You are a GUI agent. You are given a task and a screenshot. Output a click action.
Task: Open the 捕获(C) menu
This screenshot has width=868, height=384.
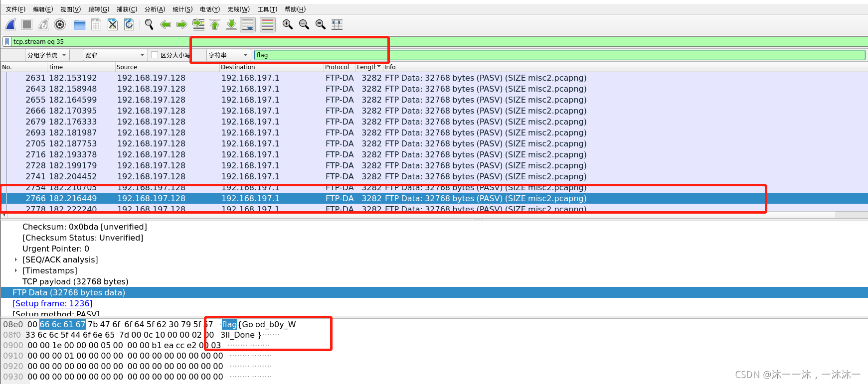[x=127, y=9]
